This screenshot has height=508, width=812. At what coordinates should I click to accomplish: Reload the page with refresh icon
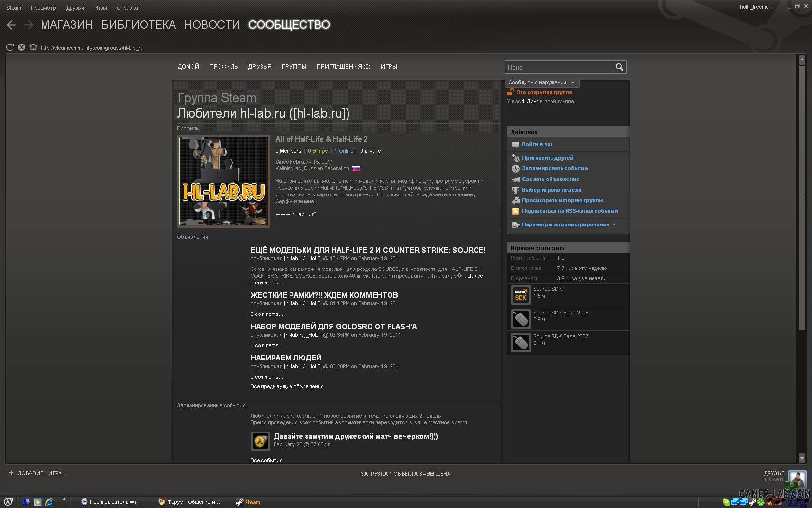click(x=10, y=47)
